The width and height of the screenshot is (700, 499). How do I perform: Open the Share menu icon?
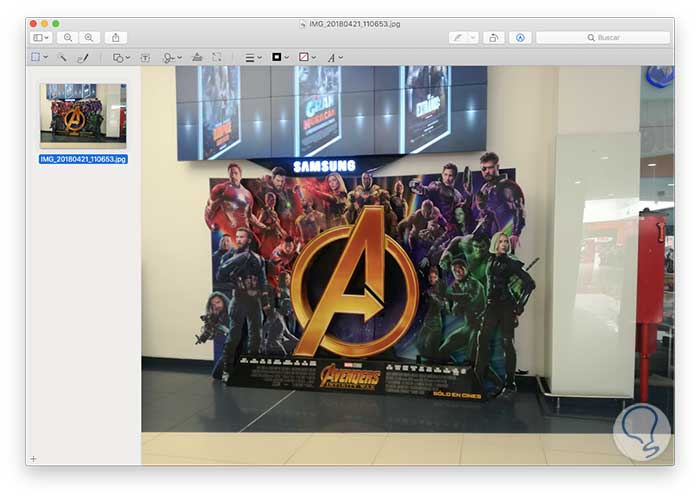pyautogui.click(x=116, y=37)
